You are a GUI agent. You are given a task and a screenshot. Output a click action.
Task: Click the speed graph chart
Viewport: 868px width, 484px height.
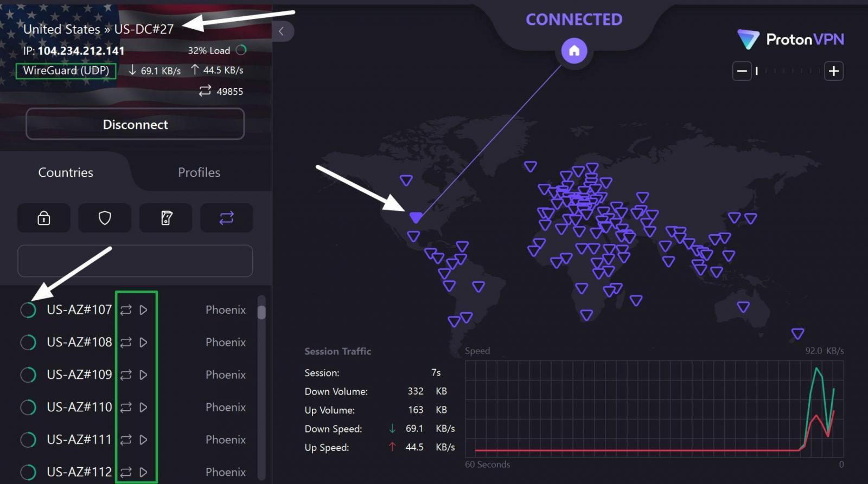click(654, 409)
